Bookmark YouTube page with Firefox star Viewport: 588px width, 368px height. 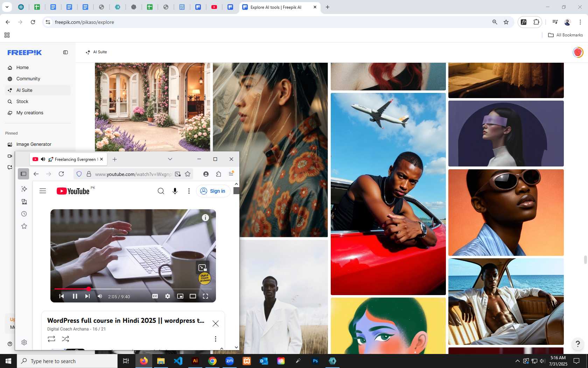pos(188,174)
